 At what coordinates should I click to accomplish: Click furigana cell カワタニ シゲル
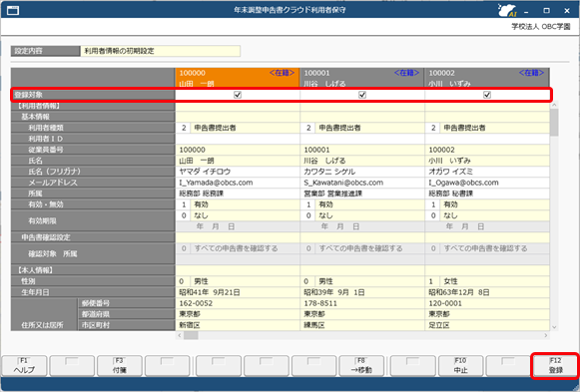pyautogui.click(x=362, y=172)
